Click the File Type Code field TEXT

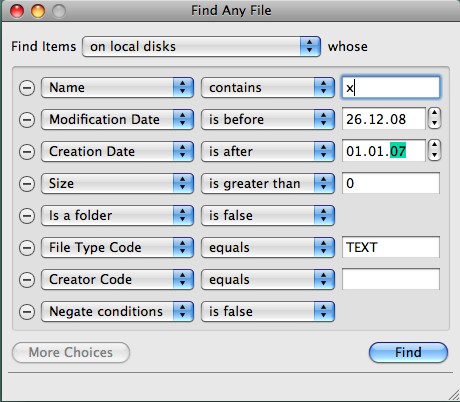click(391, 247)
